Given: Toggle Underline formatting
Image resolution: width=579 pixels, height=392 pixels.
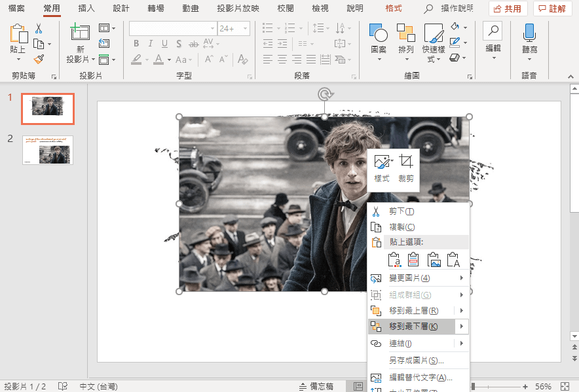Looking at the screenshot, I should [164, 44].
